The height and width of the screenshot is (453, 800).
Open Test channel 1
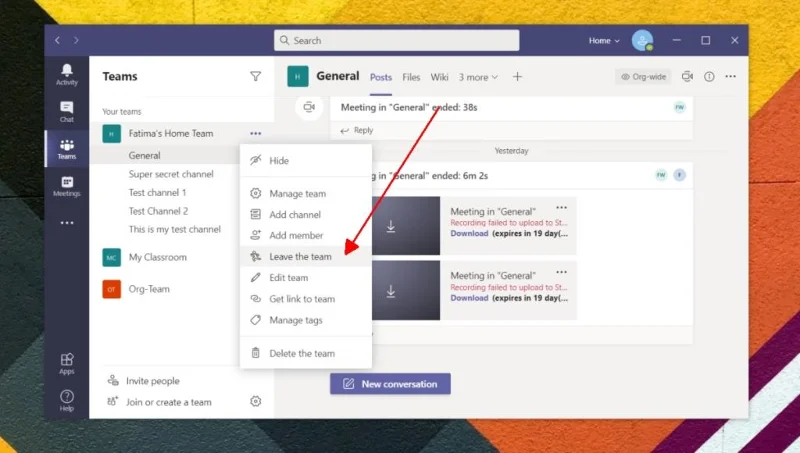pyautogui.click(x=157, y=192)
